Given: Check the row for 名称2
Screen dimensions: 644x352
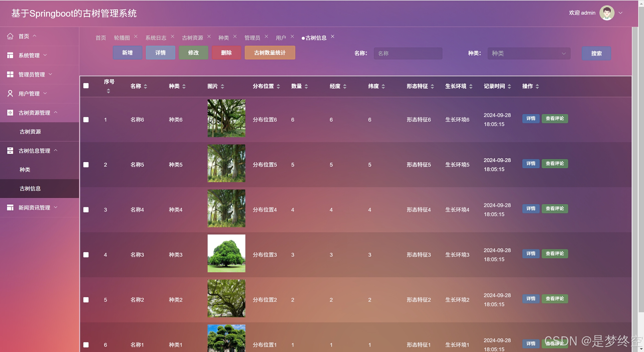Looking at the screenshot, I should click(86, 300).
